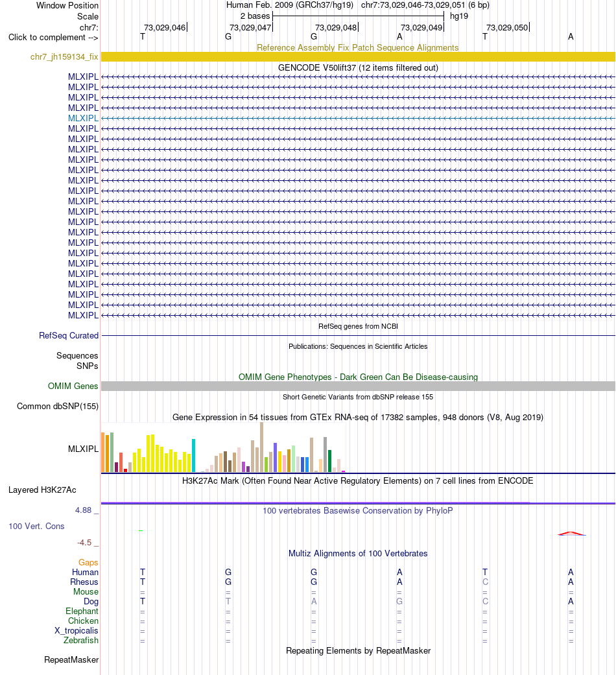616x675 pixels.
Task: Open the GTEx Gene Expression track title
Action: pyautogui.click(x=358, y=418)
